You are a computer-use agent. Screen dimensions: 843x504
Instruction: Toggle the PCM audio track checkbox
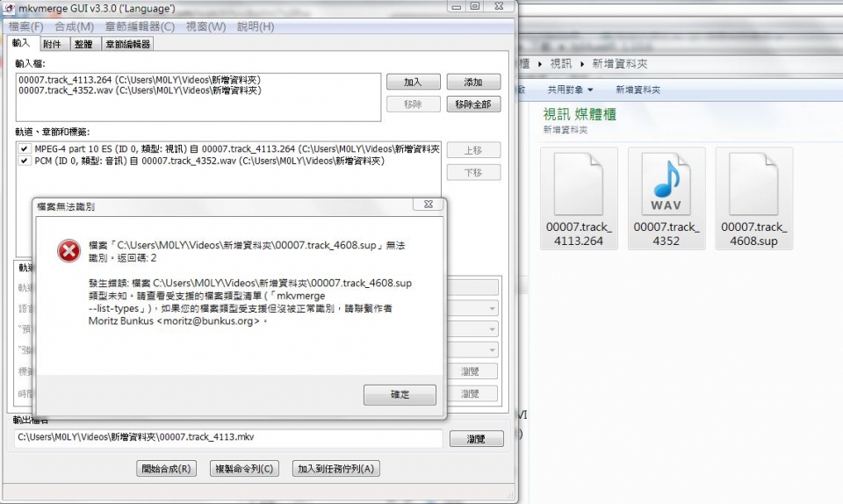(x=25, y=161)
